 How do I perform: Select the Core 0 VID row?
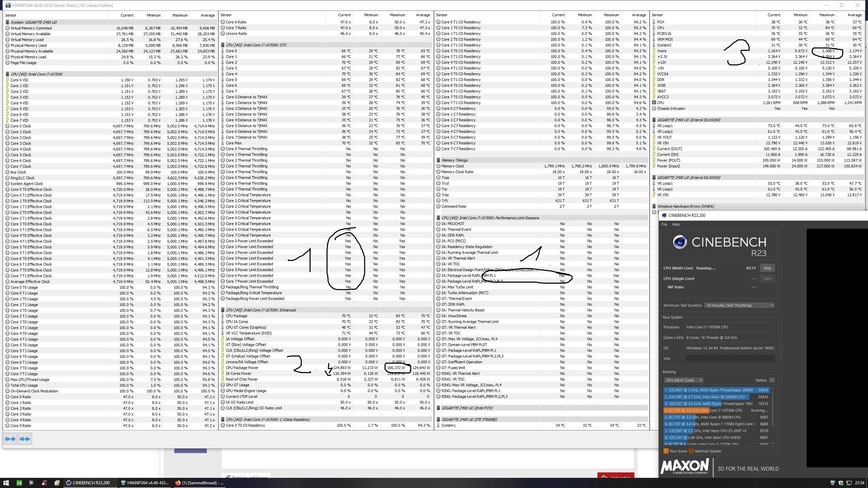click(x=110, y=80)
